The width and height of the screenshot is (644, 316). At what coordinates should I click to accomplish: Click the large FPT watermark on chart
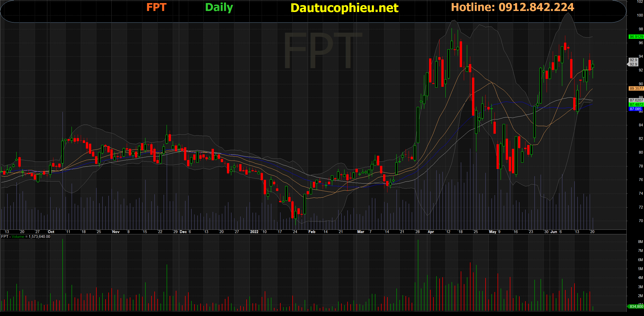pyautogui.click(x=323, y=51)
